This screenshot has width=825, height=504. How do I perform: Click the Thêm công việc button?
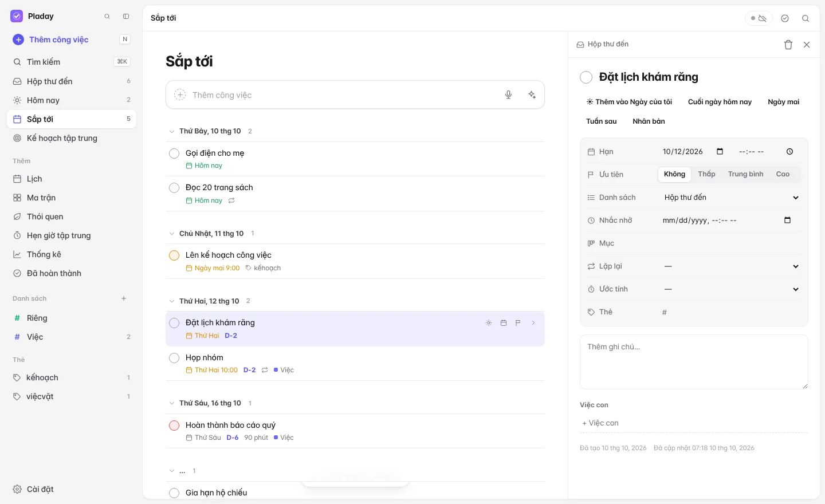tap(52, 40)
